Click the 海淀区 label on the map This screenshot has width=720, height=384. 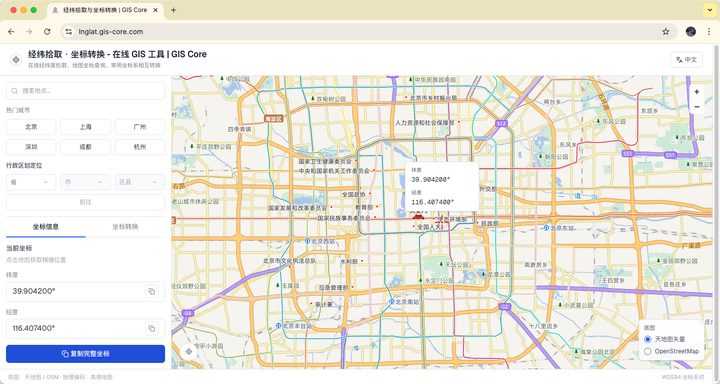point(274,119)
